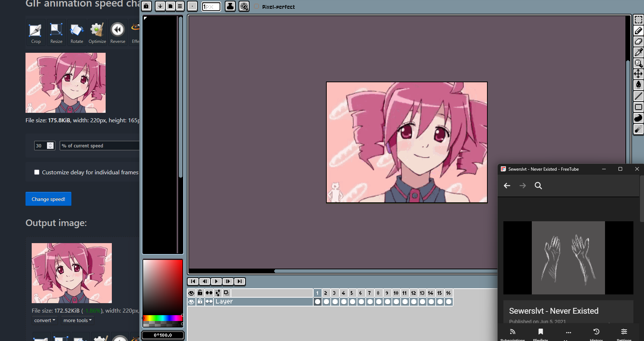Open Settings in FreeTube bottom bar

624,334
